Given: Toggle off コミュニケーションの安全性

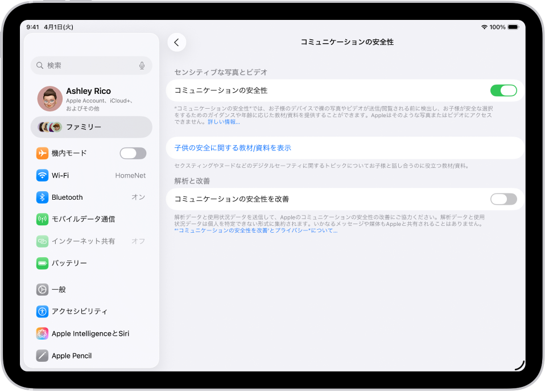Looking at the screenshot, I should click(x=503, y=90).
